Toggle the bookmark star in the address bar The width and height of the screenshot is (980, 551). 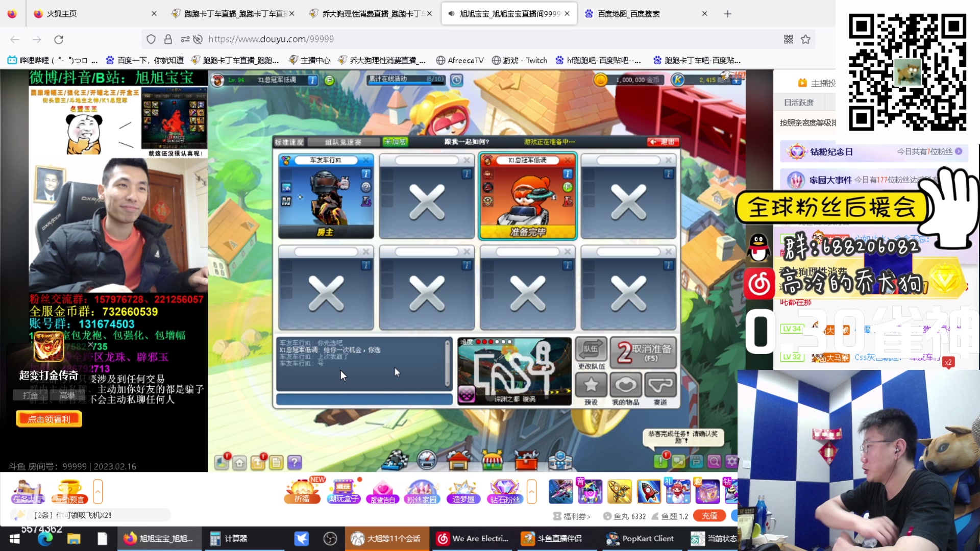click(805, 39)
